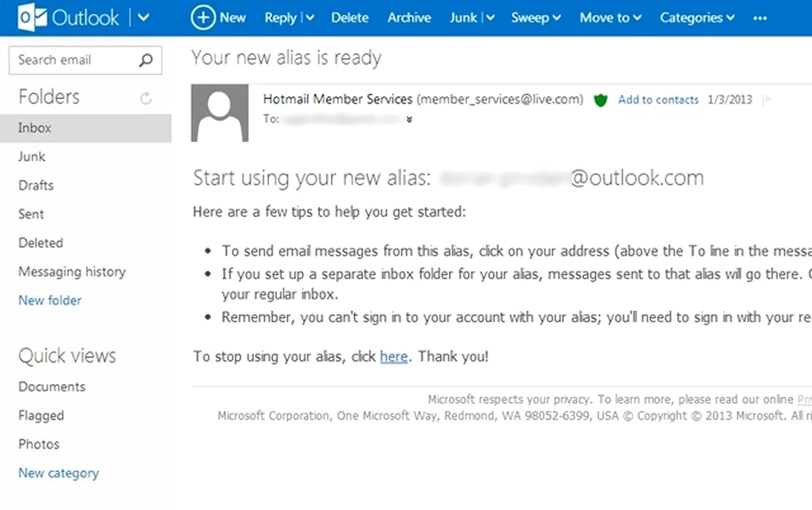812x510 pixels.
Task: Click the 'Your new alias is ready' subject
Action: click(286, 58)
